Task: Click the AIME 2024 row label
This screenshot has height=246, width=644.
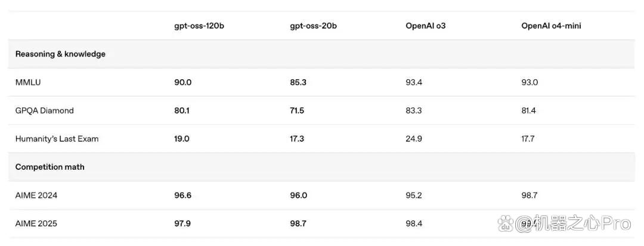Action: click(x=36, y=195)
